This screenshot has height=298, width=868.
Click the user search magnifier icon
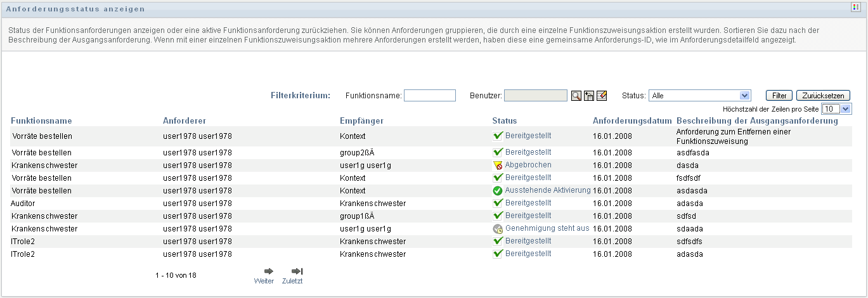pos(576,96)
